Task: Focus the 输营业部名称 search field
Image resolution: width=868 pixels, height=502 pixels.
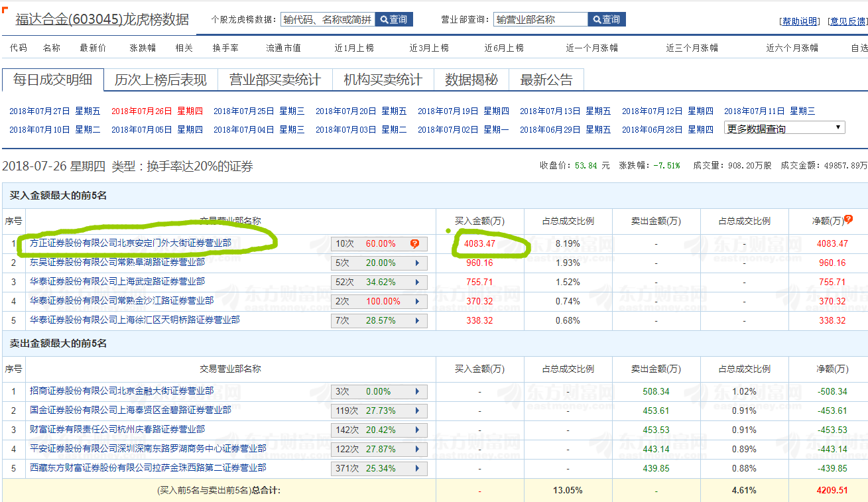Action: pyautogui.click(x=540, y=20)
